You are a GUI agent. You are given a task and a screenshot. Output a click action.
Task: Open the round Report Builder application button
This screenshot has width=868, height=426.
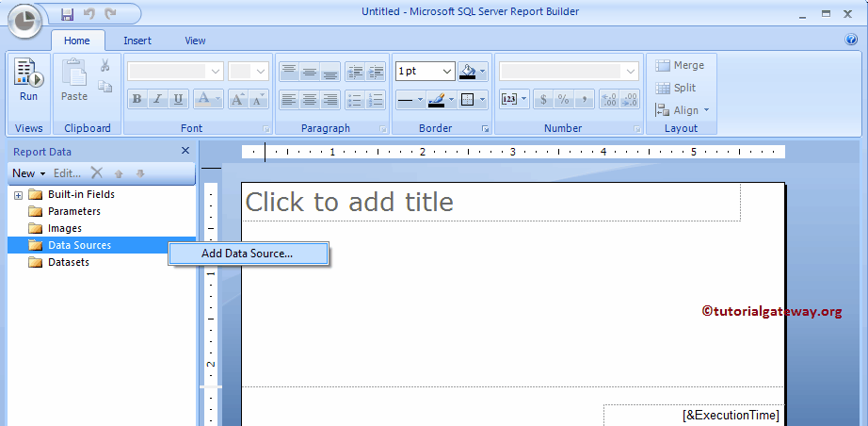24,22
